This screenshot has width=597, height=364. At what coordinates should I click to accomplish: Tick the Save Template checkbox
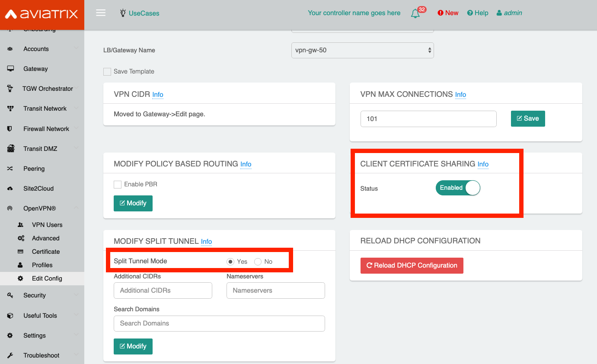tap(107, 72)
